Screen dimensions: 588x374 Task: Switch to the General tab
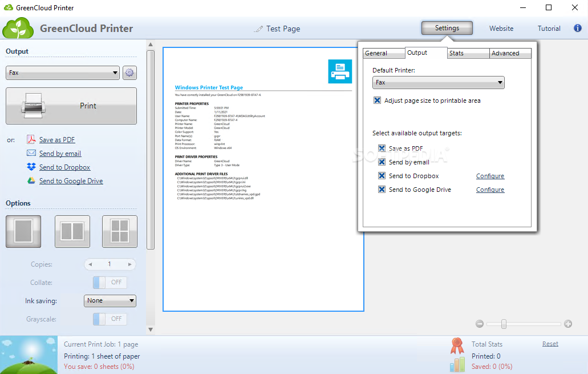tap(384, 53)
